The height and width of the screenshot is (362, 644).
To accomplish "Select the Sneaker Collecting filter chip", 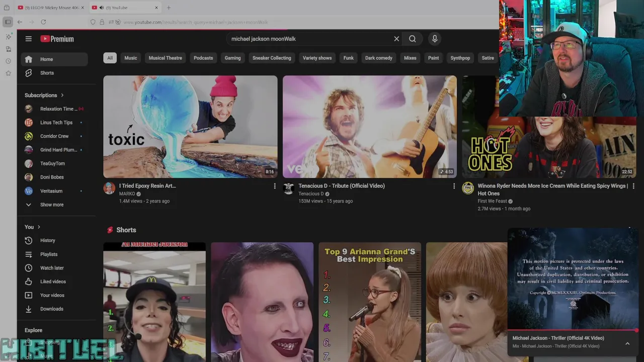I will click(272, 58).
